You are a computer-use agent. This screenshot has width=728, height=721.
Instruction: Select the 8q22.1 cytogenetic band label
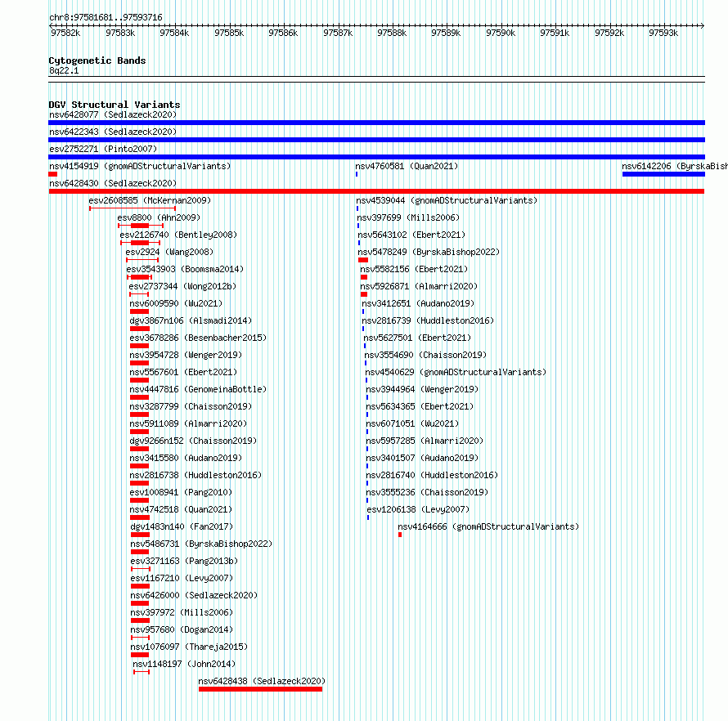click(x=64, y=70)
